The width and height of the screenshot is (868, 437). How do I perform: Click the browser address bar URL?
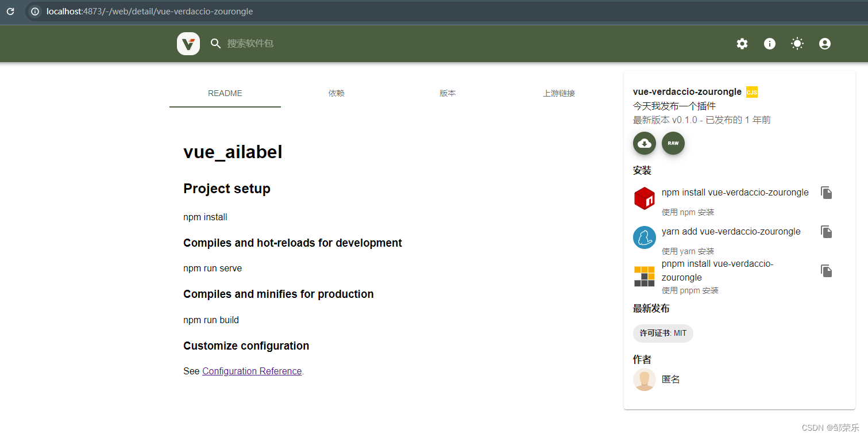tap(149, 11)
